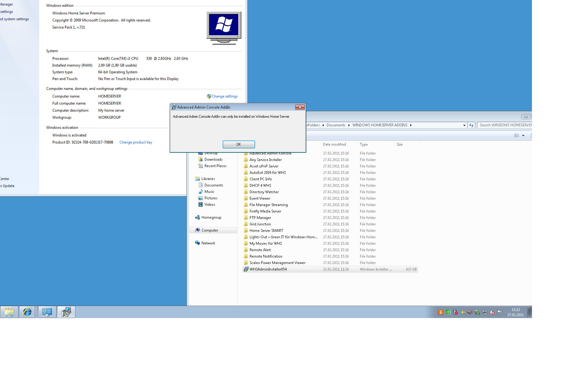Show the clock and date flyout
The width and height of the screenshot is (588, 368).
[x=515, y=312]
